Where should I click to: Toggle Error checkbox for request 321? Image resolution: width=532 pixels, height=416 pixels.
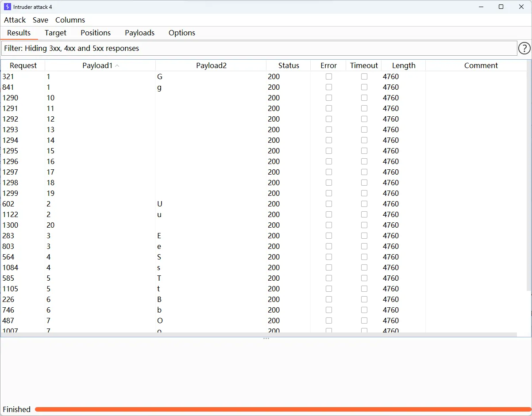click(x=328, y=76)
